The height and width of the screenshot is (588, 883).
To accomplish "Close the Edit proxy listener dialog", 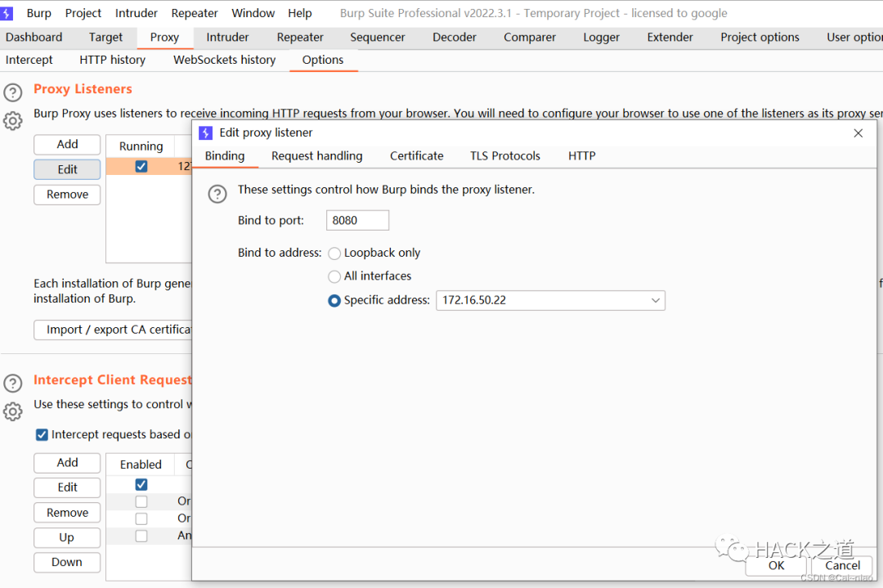I will [x=858, y=133].
